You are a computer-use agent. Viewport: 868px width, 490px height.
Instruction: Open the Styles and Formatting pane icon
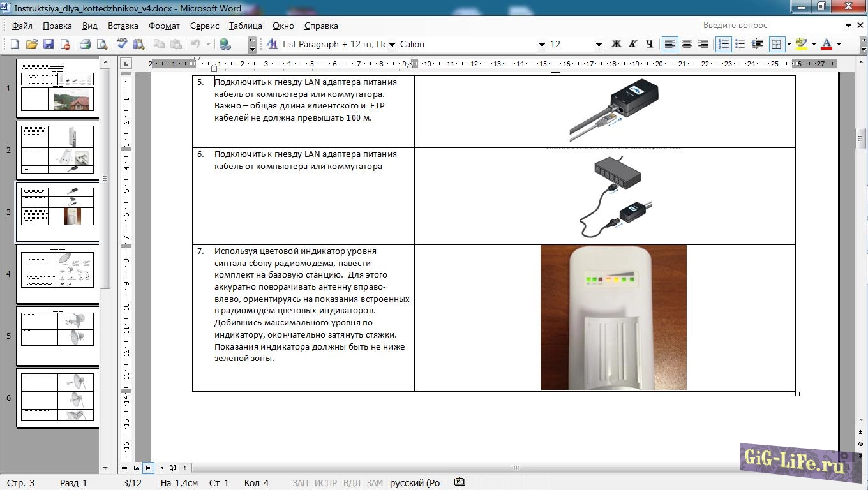point(272,44)
